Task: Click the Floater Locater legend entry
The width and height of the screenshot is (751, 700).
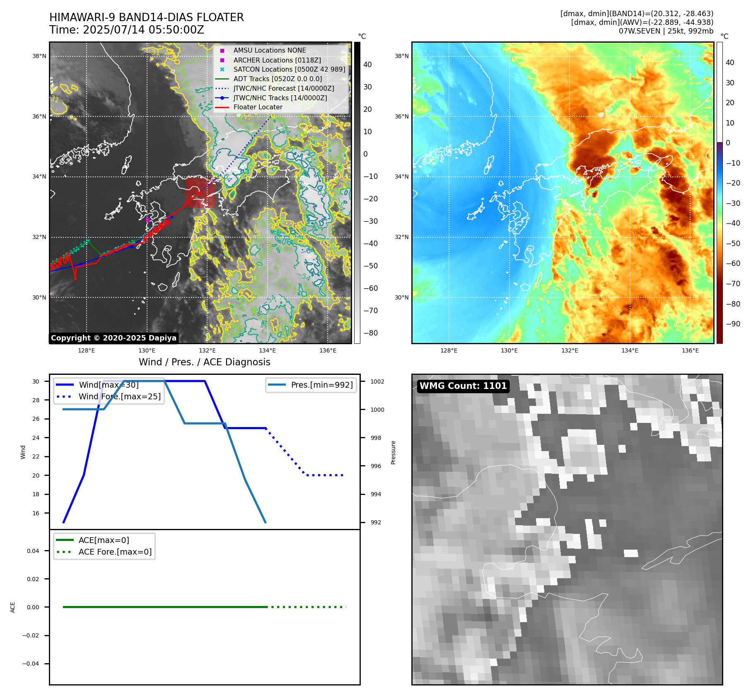Action: 249,107
